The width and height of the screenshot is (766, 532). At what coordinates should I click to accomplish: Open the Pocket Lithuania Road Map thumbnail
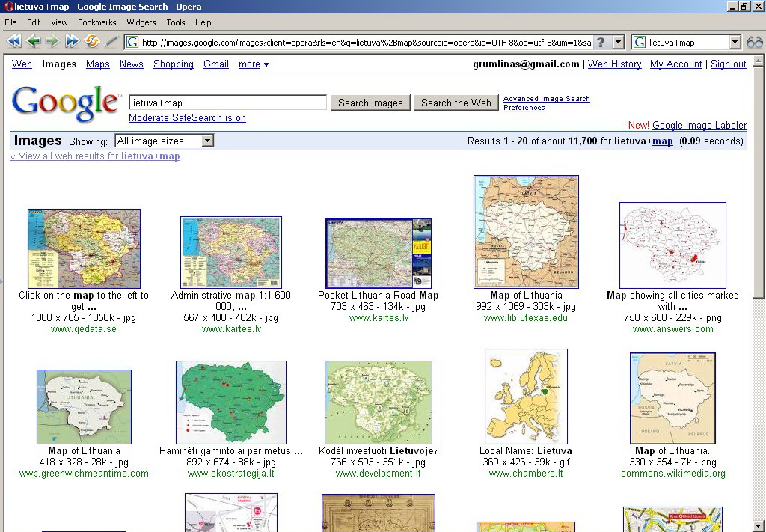point(379,254)
